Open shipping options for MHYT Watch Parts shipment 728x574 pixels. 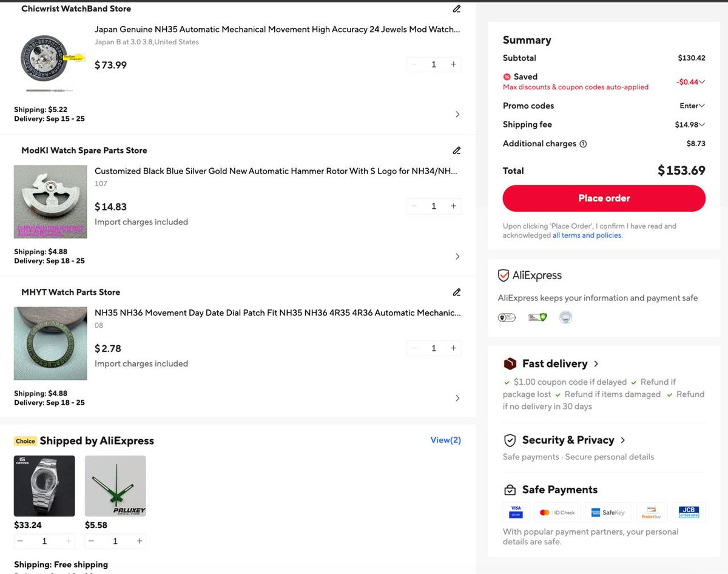457,399
